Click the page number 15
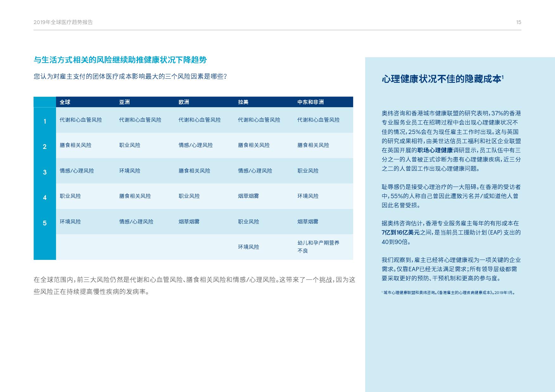 tap(518, 22)
